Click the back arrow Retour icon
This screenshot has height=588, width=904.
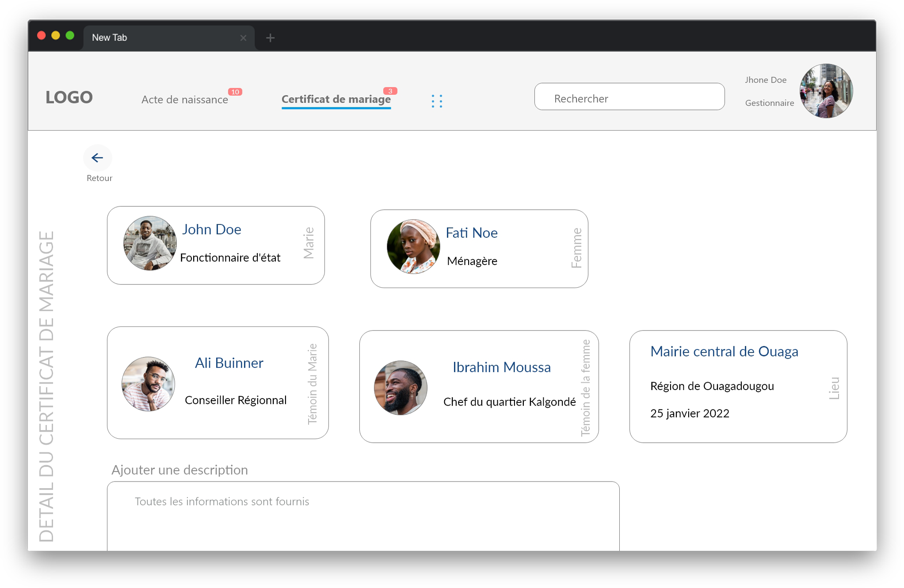97,158
